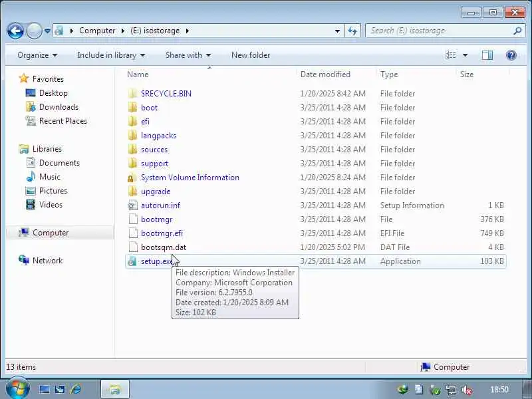
Task: Select the bootmgr file icon
Action: 132,219
